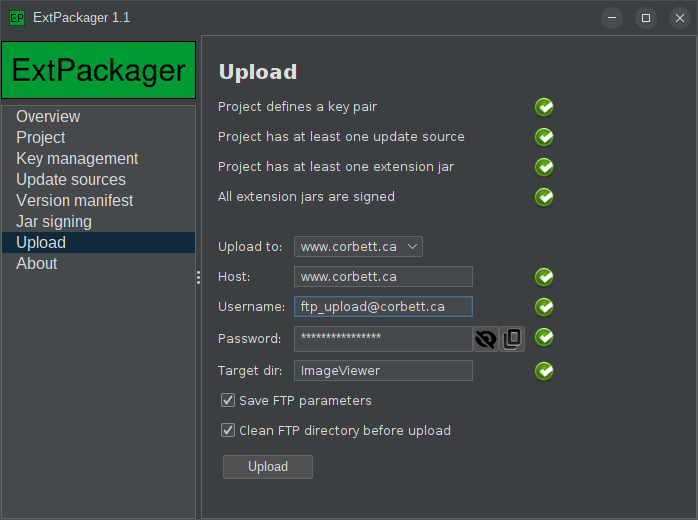Disable Clean FTP directory before upload
This screenshot has height=520, width=698.
click(229, 431)
